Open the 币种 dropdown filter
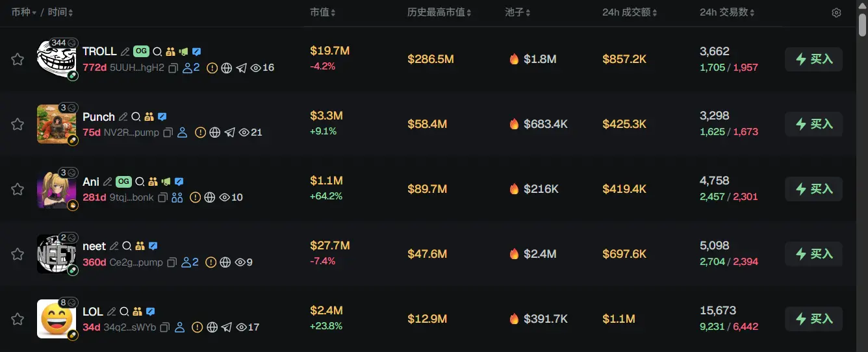 23,13
